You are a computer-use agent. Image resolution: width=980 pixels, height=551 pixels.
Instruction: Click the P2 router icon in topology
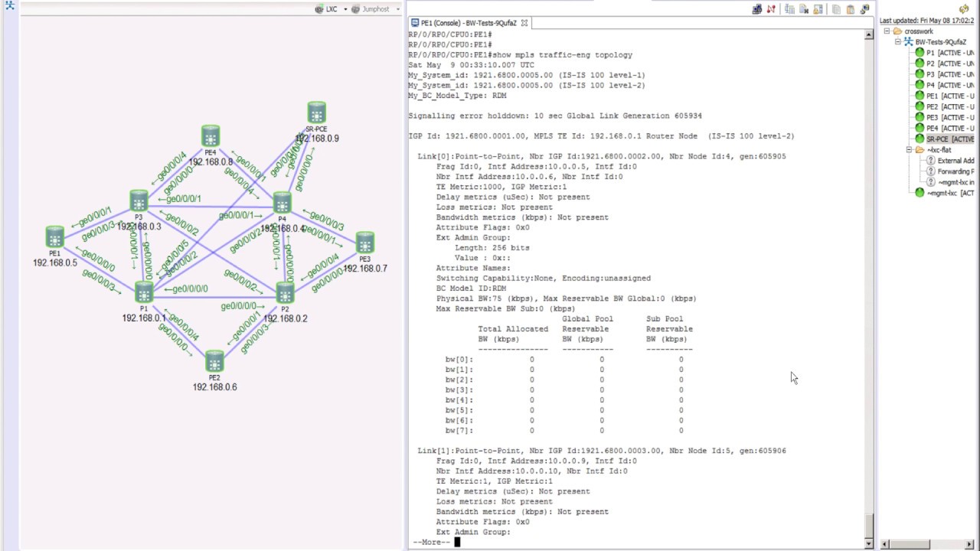click(285, 293)
